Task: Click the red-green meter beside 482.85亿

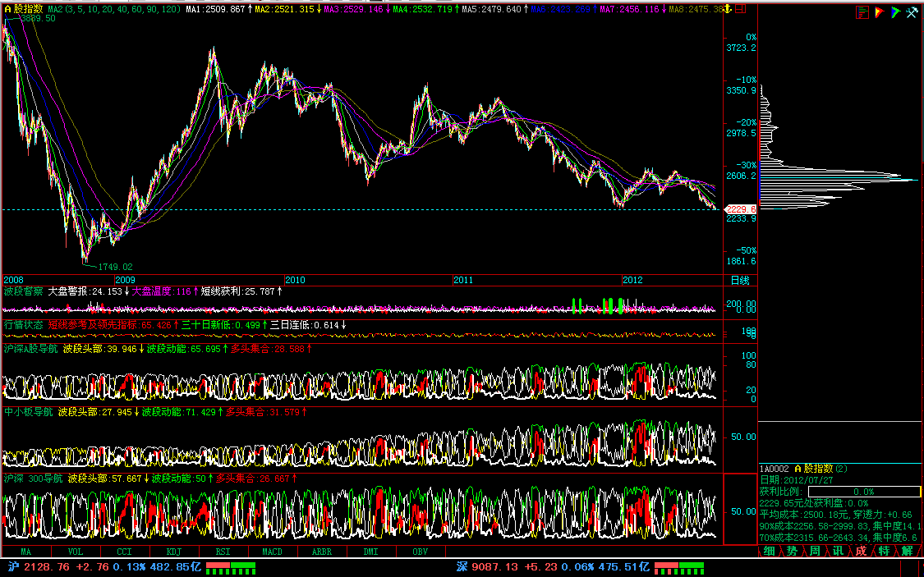Action: point(231,568)
